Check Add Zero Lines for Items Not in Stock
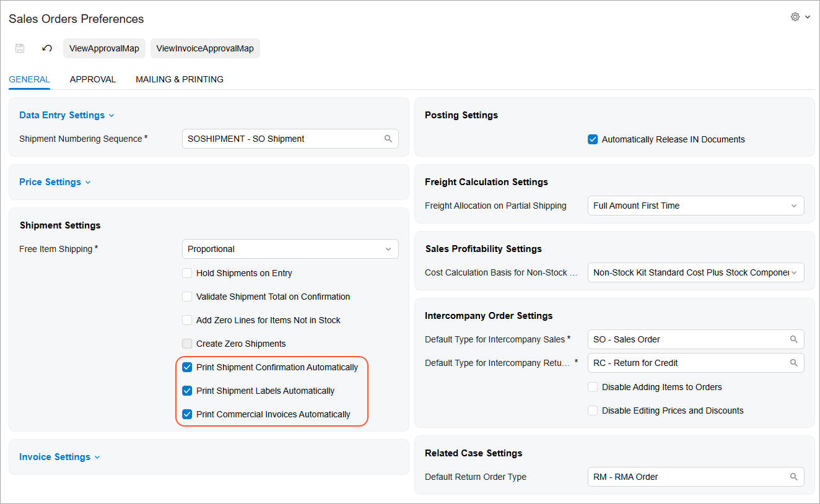This screenshot has width=820, height=504. [187, 320]
